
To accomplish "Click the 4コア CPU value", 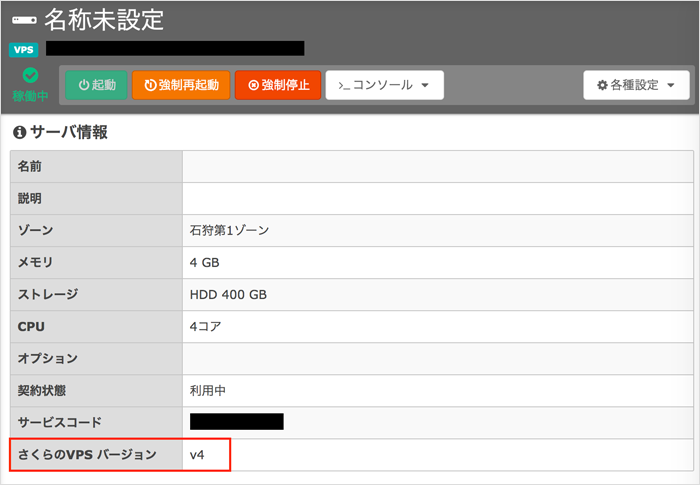I will tap(206, 326).
